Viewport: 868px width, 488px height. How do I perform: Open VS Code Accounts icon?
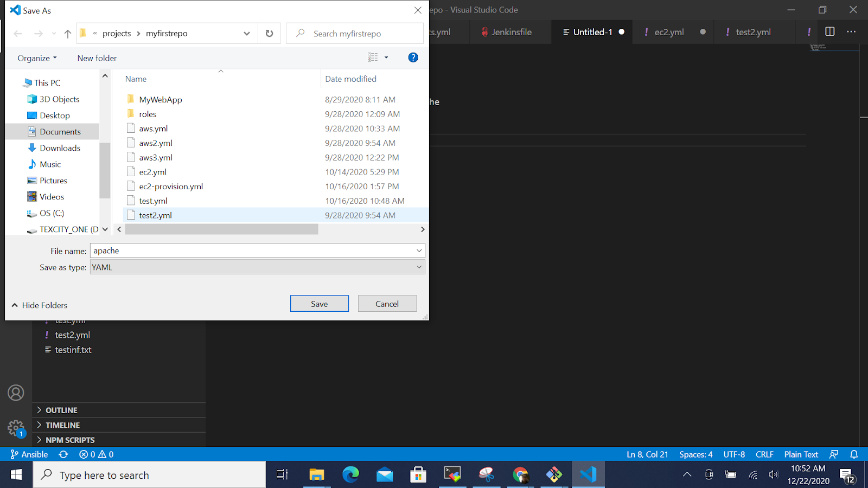tap(16, 393)
